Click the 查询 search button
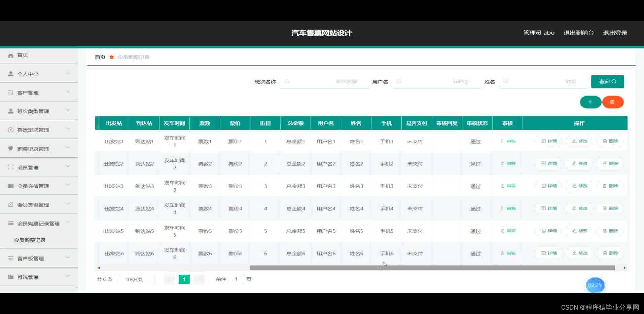The image size is (644, 314). click(x=607, y=82)
